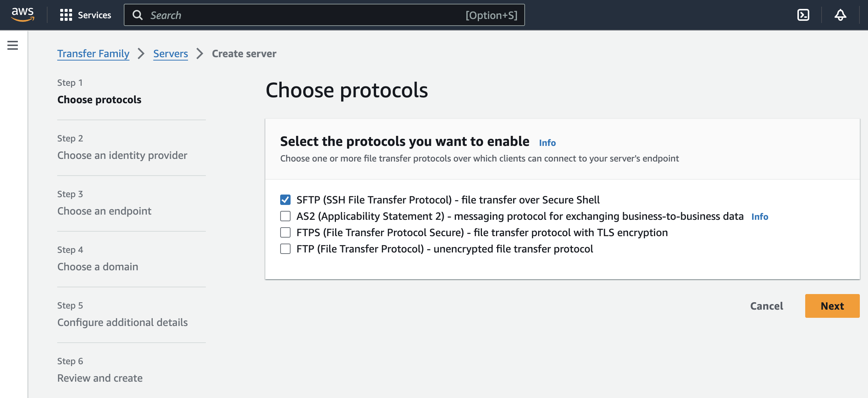
Task: Open Servers breadcrumb link
Action: point(171,54)
